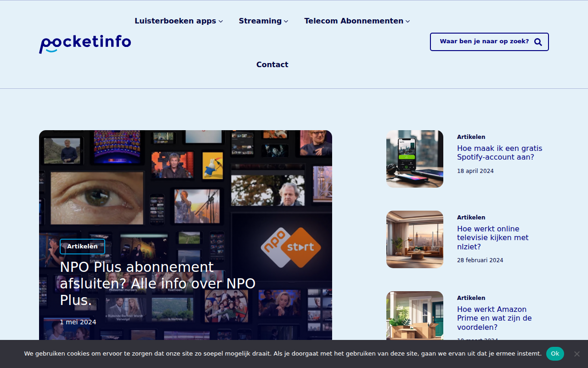Open the NPO Plus abonnement article headline
Image resolution: width=588 pixels, height=368 pixels.
158,283
